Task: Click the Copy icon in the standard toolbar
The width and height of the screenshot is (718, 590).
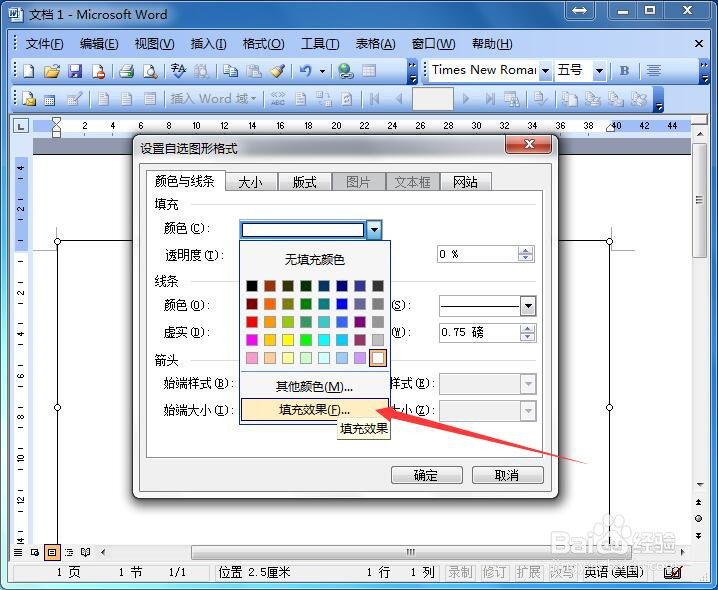Action: 230,71
